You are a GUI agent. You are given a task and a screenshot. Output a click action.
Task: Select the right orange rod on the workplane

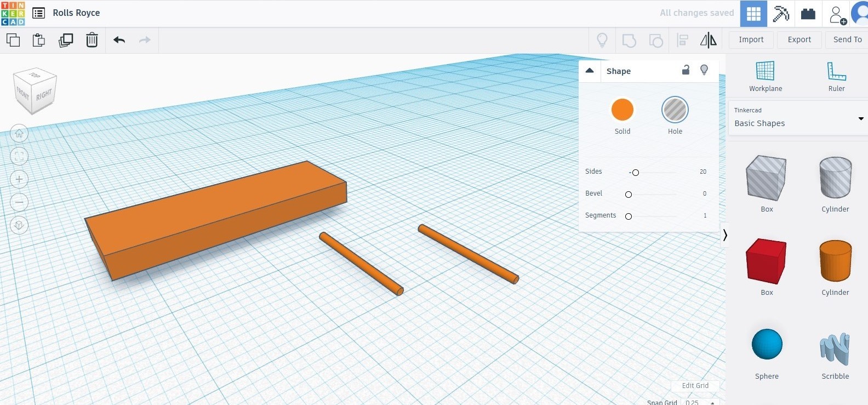coord(468,254)
